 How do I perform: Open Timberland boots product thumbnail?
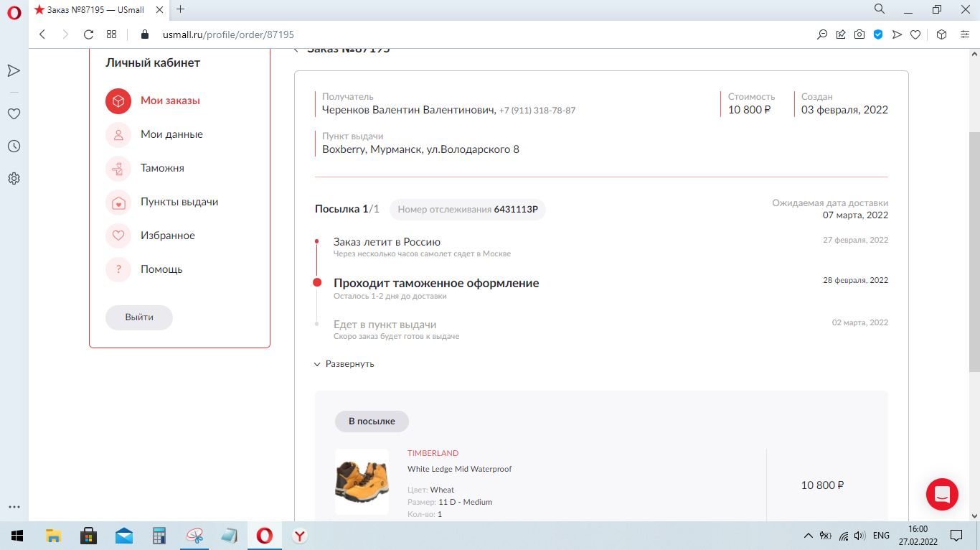pyautogui.click(x=362, y=482)
